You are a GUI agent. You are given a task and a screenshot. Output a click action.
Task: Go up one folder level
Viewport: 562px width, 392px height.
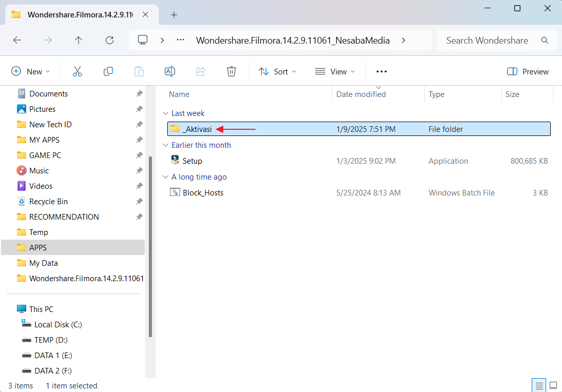(x=79, y=40)
